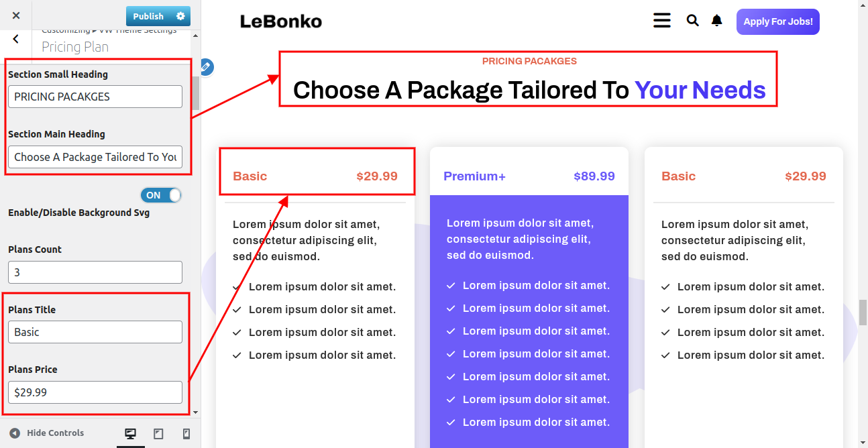
Task: Click the Section Small Heading input field
Action: coord(95,97)
